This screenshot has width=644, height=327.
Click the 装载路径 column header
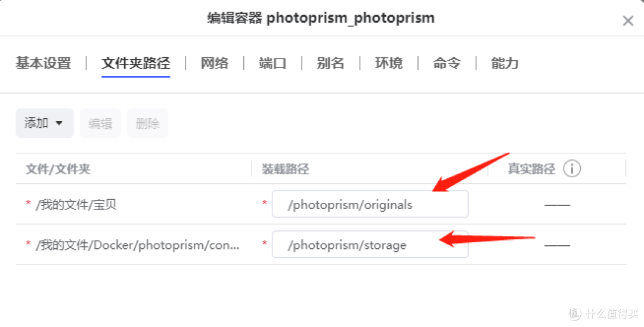pyautogui.click(x=286, y=169)
